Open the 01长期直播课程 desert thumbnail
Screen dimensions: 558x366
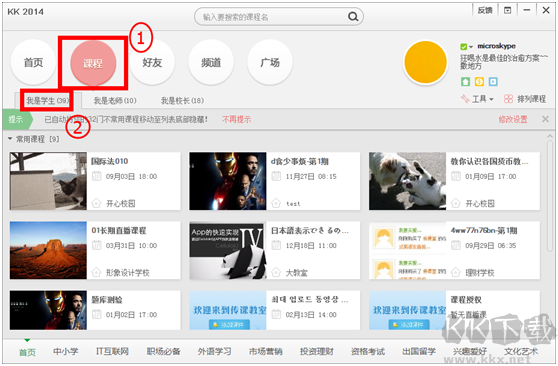48,250
